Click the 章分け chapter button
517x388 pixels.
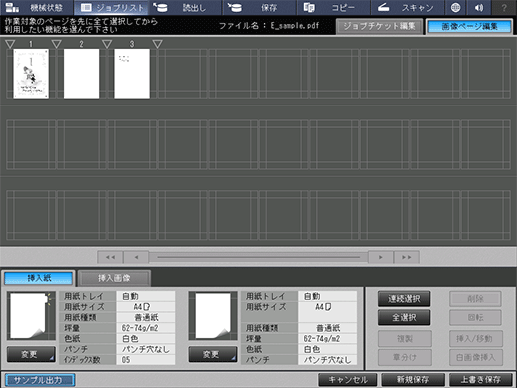point(405,357)
